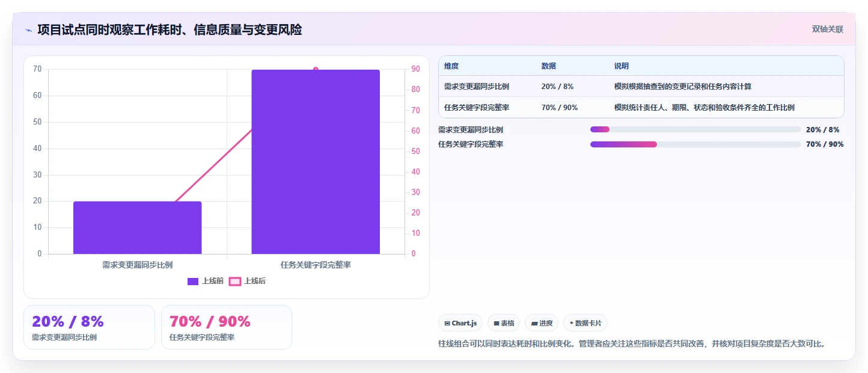868x373 pixels.
Task: Toggle the 上线后 legend entry
Action: (247, 281)
